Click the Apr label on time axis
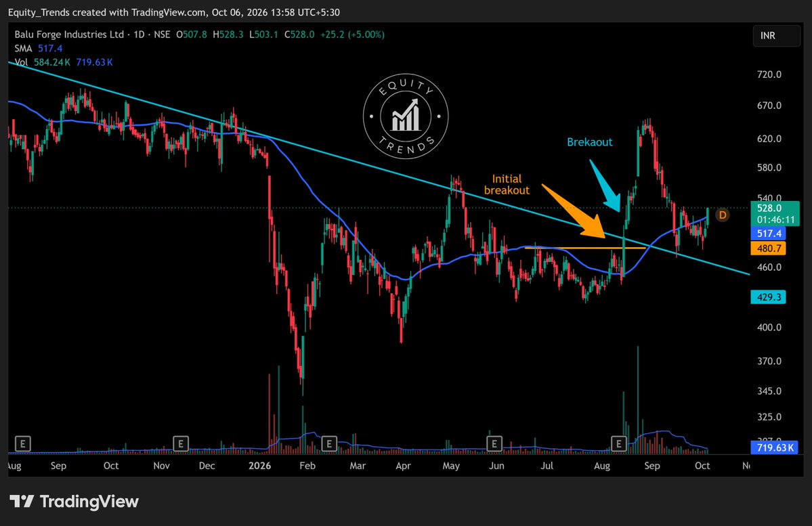 [403, 466]
